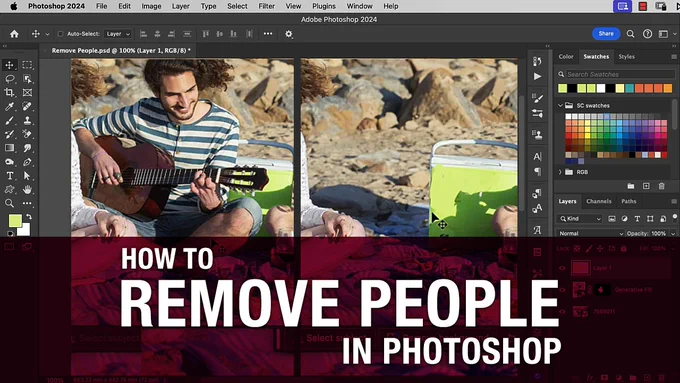Open the Plugins menu
The width and height of the screenshot is (680, 383).
click(x=324, y=6)
